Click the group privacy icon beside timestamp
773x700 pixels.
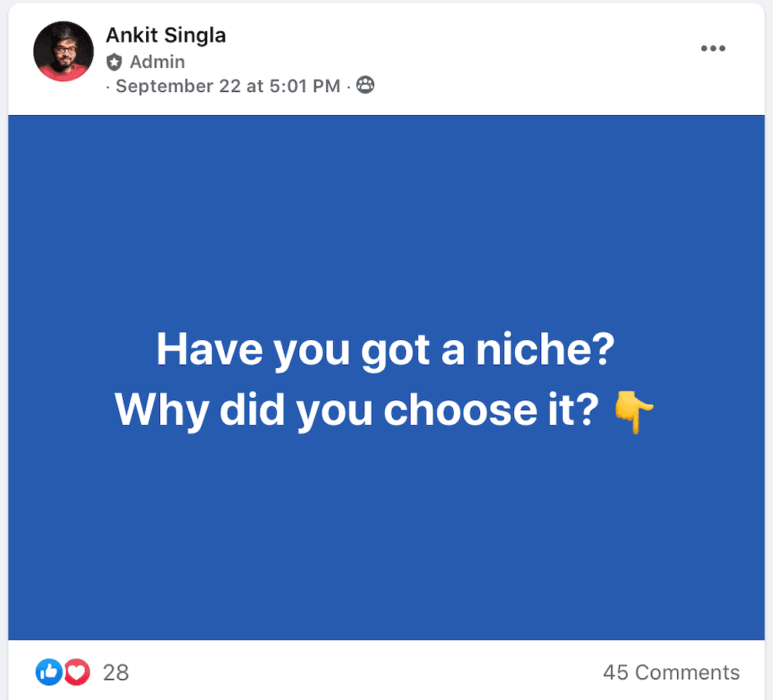(366, 85)
